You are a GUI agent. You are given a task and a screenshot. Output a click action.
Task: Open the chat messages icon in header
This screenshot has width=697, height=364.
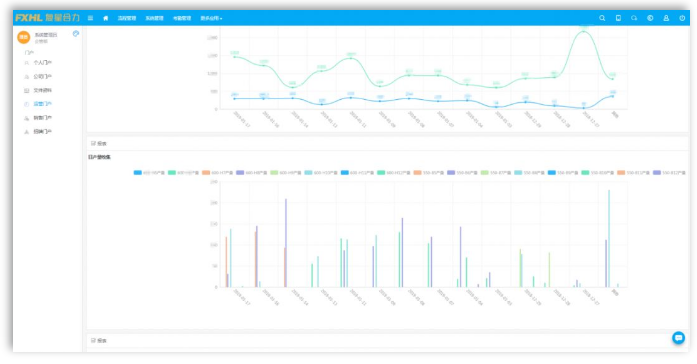coord(634,18)
